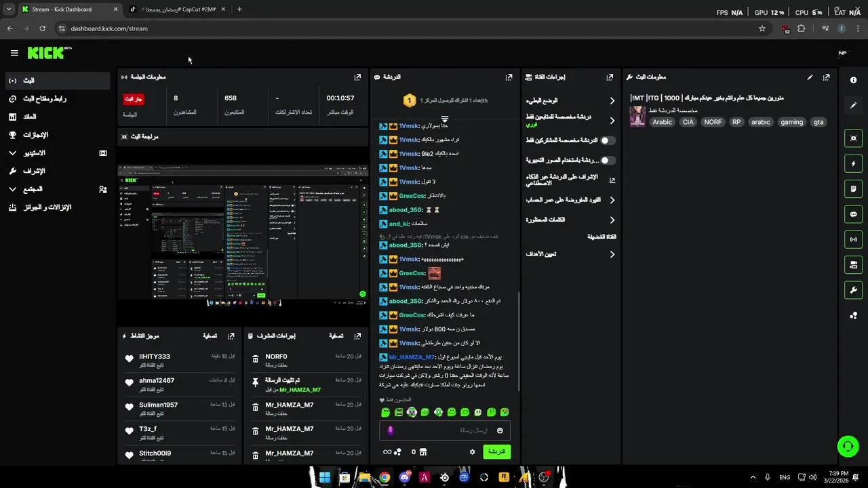Toggle the chat bubble widget in the right rail
Viewport: 868px width, 488px height.
click(853, 214)
